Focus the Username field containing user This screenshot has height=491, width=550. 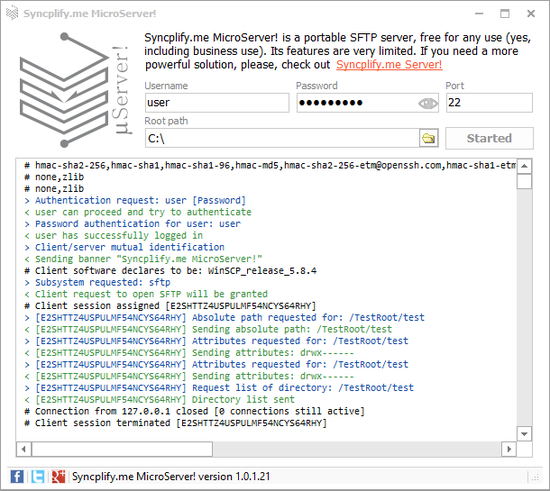(x=217, y=103)
